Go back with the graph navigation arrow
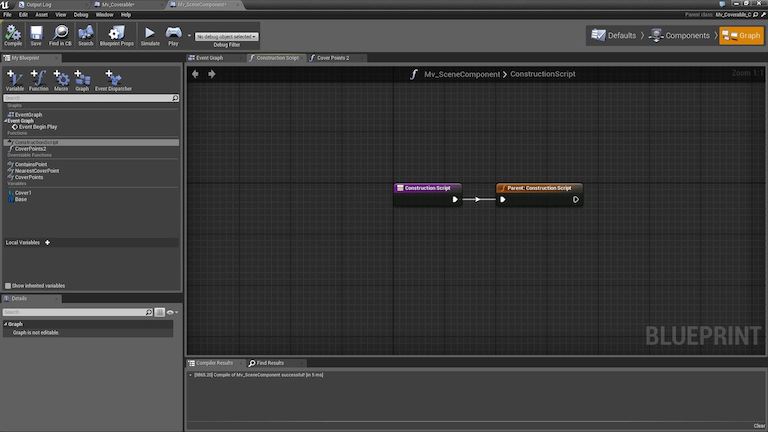 [195, 74]
